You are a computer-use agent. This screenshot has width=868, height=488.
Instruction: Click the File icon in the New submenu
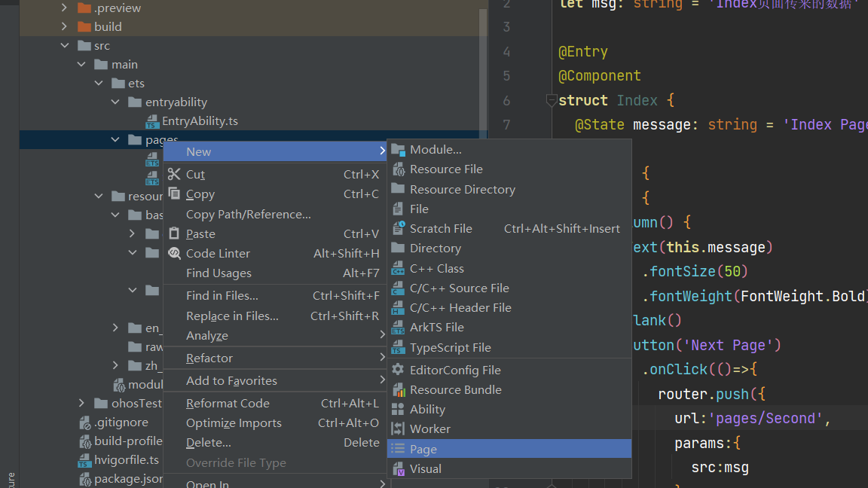pyautogui.click(x=398, y=209)
